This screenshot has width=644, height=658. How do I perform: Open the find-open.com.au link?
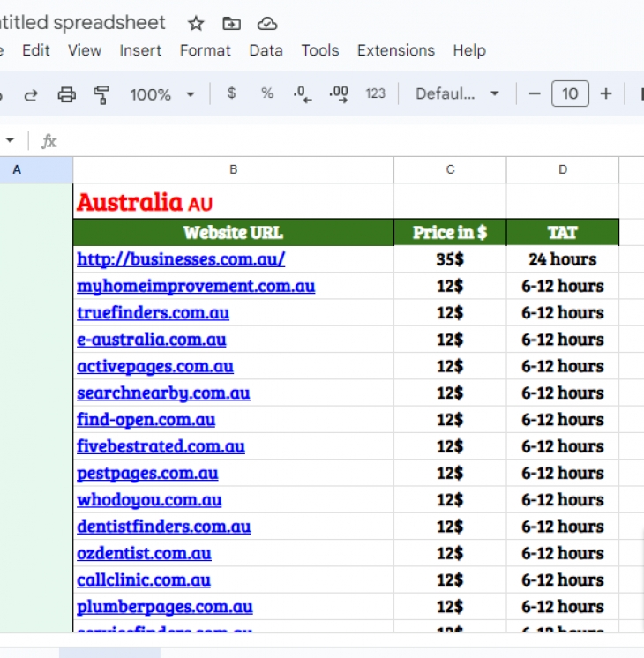click(x=146, y=420)
